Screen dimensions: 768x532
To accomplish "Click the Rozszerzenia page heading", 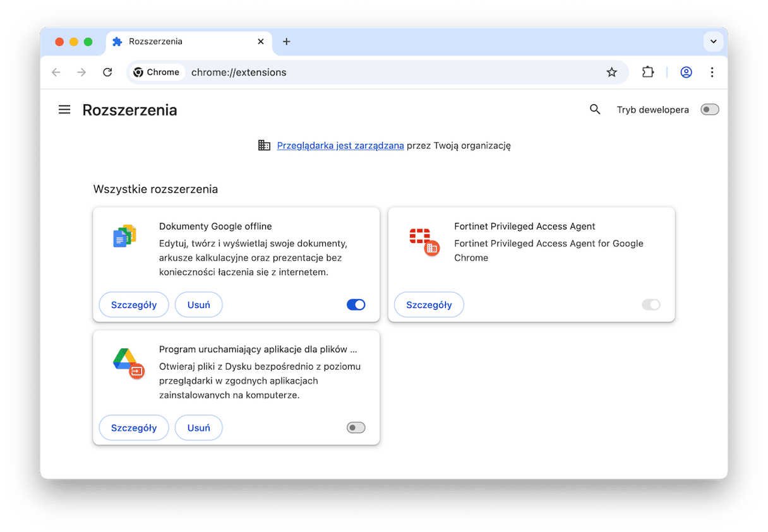I will tap(130, 110).
